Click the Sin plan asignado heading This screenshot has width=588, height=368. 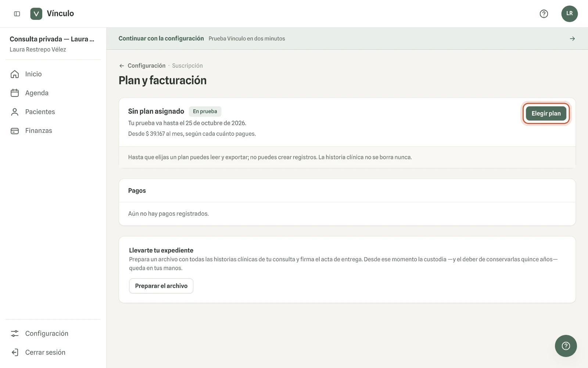coord(156,111)
